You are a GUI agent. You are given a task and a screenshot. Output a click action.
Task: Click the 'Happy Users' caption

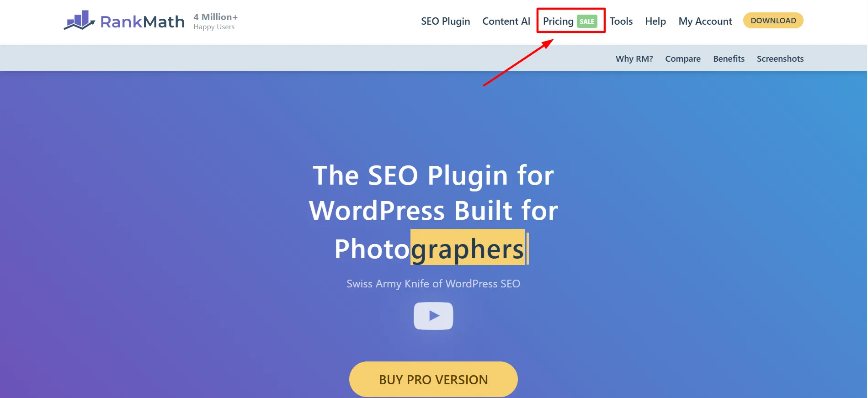(x=214, y=27)
